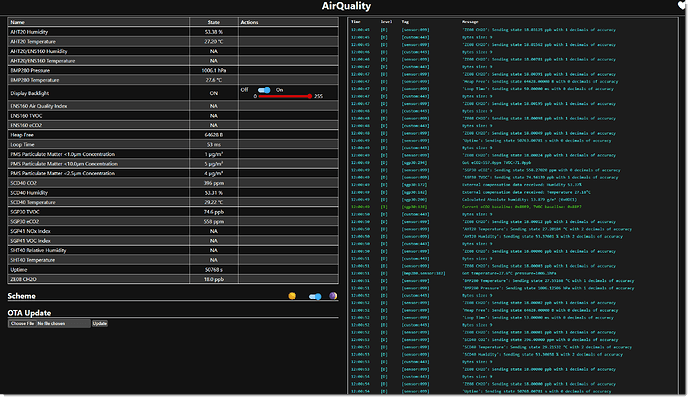The height and width of the screenshot is (398, 690).
Task: Click the OTA Update section heading
Action: [29, 313]
